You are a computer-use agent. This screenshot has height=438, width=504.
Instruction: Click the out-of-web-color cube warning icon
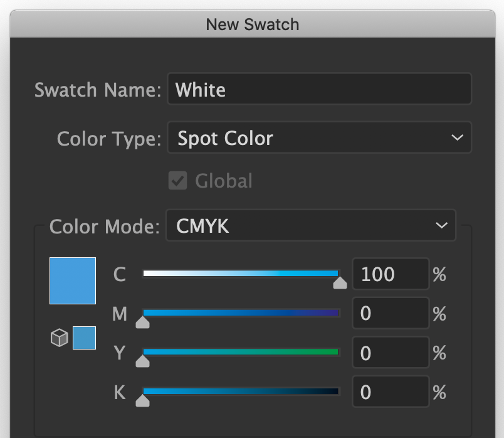tap(59, 339)
